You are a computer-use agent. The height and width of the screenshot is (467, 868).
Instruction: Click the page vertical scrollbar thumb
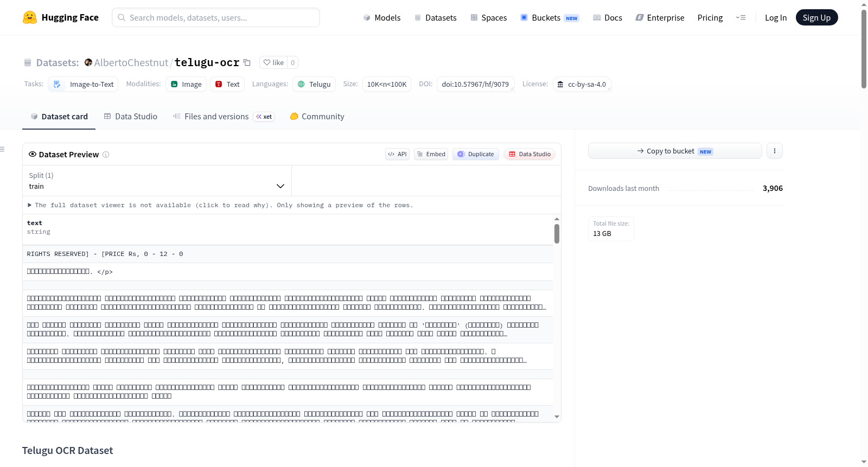click(864, 49)
